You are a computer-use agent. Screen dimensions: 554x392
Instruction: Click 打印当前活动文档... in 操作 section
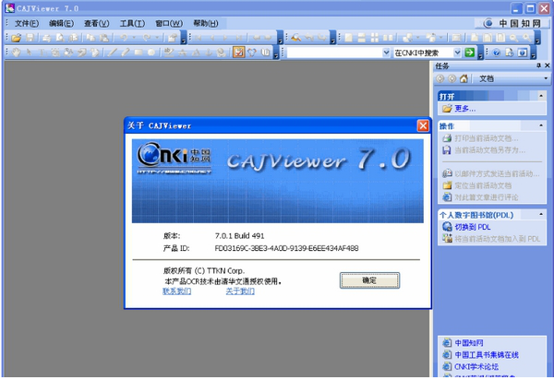(487, 138)
